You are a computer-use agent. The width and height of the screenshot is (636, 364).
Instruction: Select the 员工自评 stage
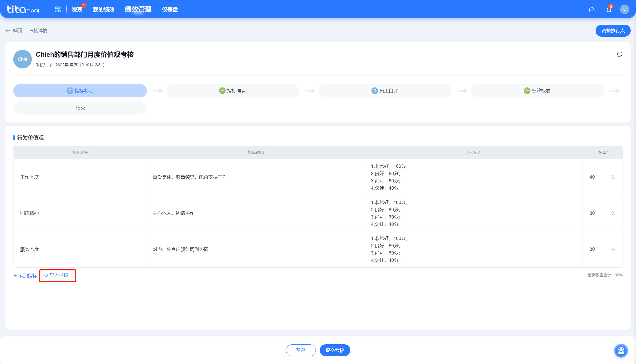tap(385, 91)
